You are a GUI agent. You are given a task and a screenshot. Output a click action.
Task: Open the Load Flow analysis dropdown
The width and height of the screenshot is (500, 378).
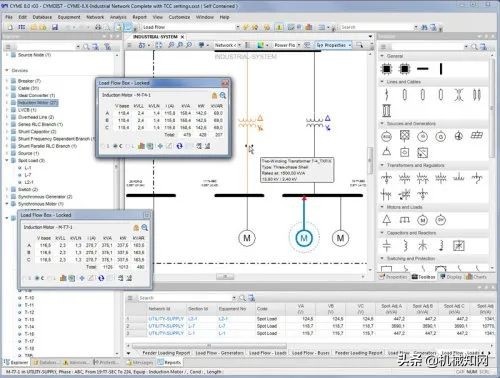(x=238, y=27)
